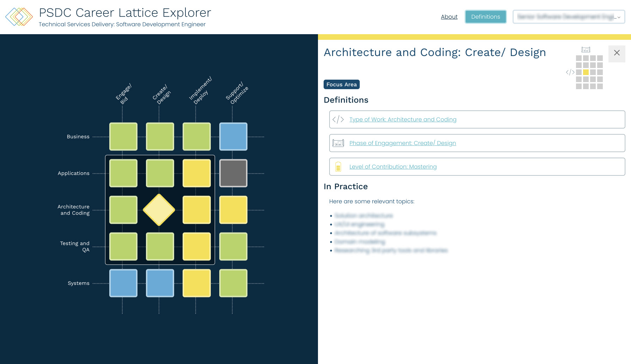Click the In Practice heading
This screenshot has width=631, height=364.
(346, 187)
